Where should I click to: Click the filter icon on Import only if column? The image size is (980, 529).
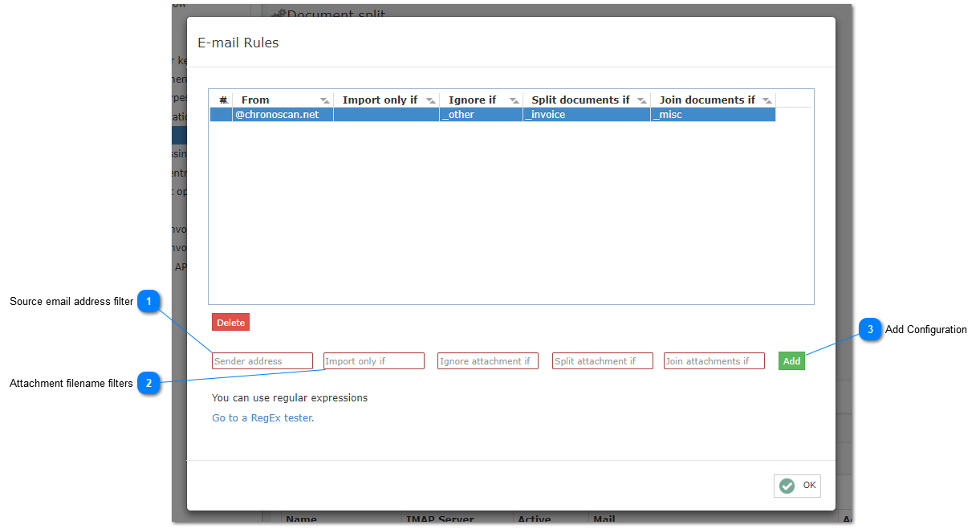pyautogui.click(x=431, y=100)
